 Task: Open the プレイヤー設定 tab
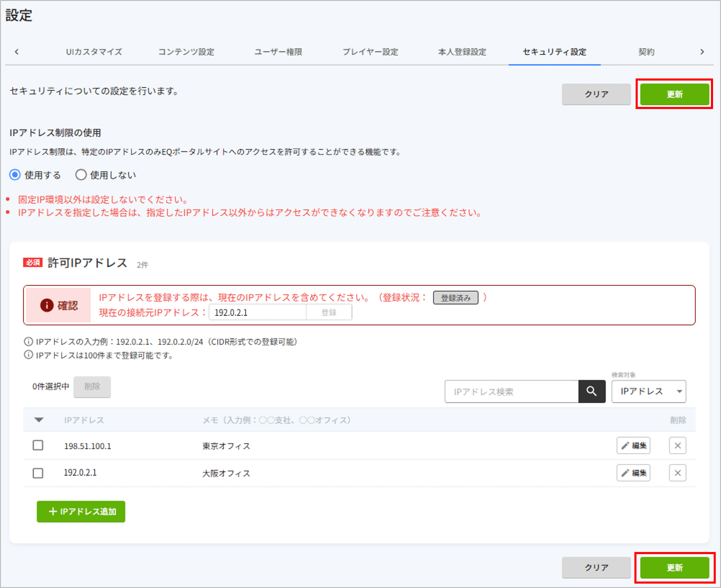click(x=370, y=52)
